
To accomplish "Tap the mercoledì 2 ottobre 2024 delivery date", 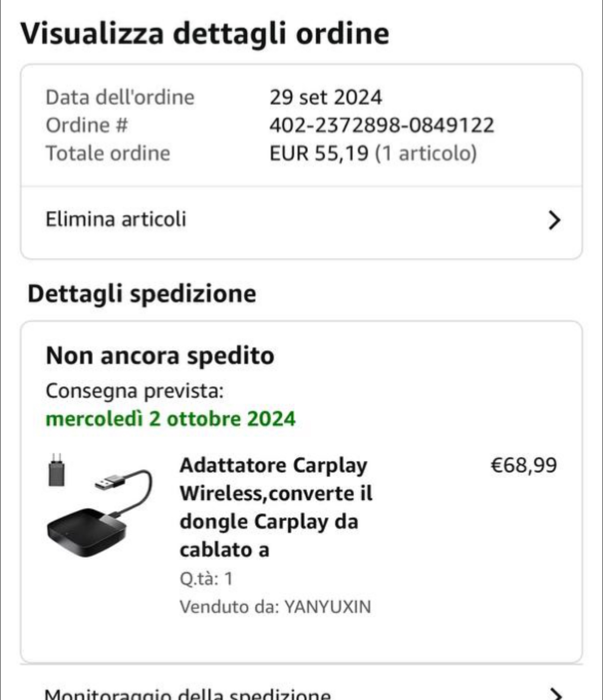I will (x=171, y=419).
